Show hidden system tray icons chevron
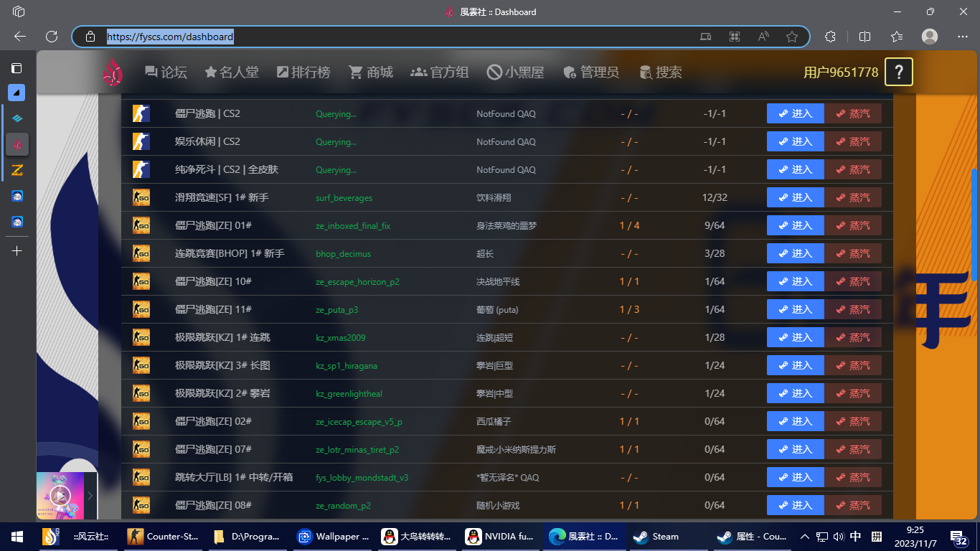Viewport: 980px width, 551px height. pyautogui.click(x=804, y=537)
